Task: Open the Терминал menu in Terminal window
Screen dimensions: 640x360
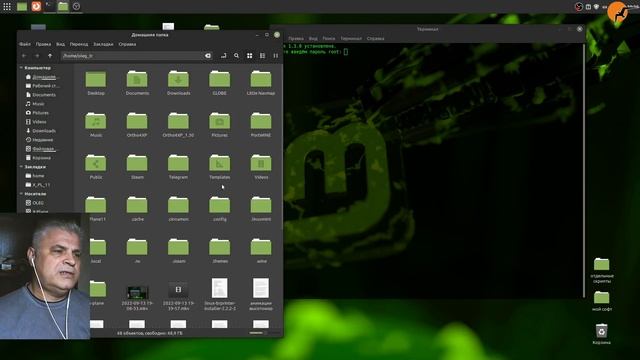Action: pos(351,38)
